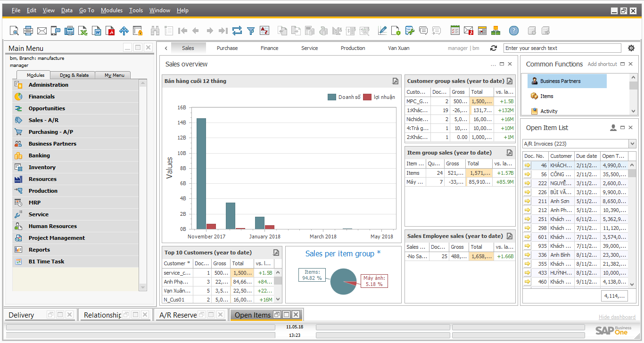Screen dimensions: 644x343
Task: Click the Sort A-Z toolbar icon
Action: point(264,31)
